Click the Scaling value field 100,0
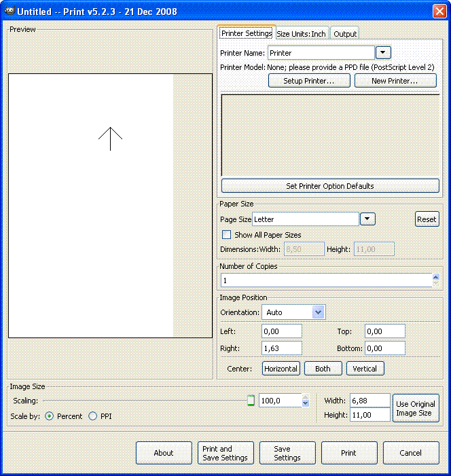 tap(280, 401)
